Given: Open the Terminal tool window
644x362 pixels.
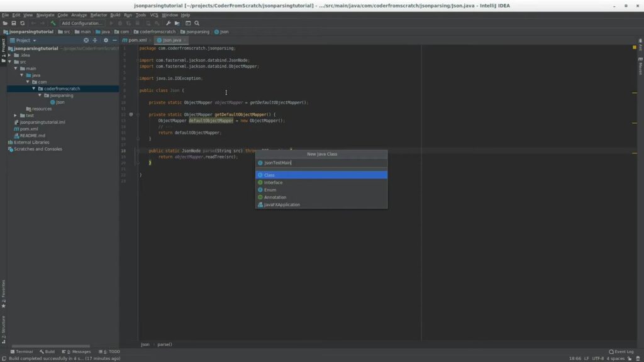Looking at the screenshot, I should coord(23,351).
